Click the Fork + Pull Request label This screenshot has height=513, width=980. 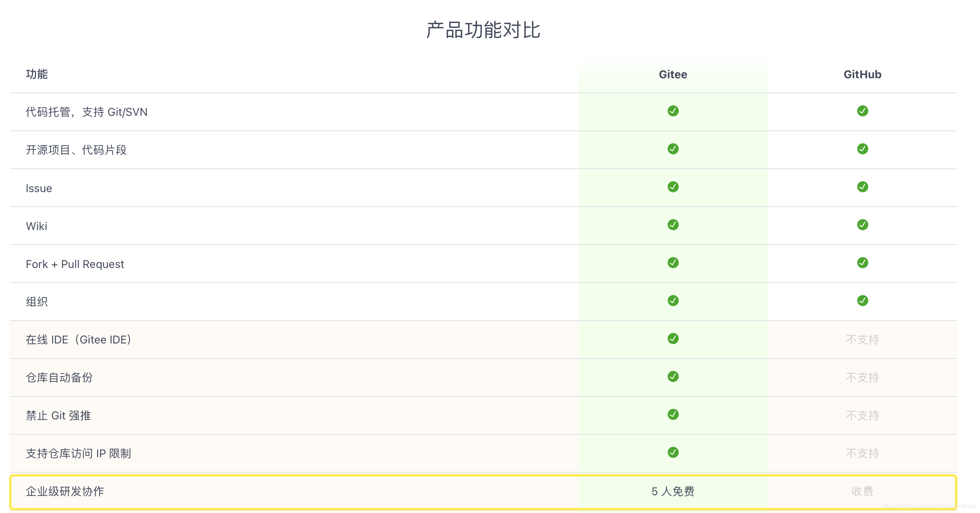(x=75, y=264)
